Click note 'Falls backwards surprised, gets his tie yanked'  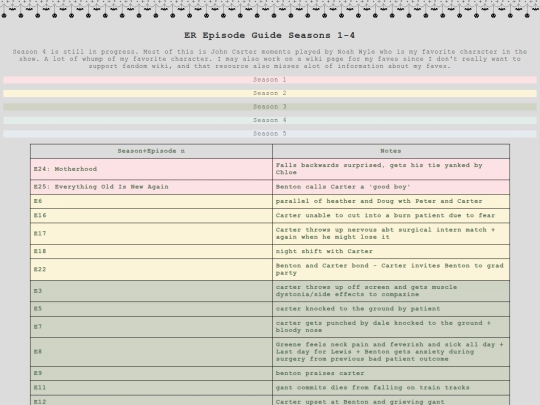[x=391, y=169]
